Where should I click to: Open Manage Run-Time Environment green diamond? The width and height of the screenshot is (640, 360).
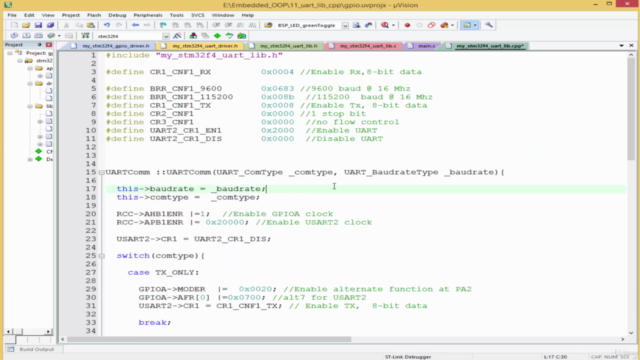pyautogui.click(x=217, y=36)
